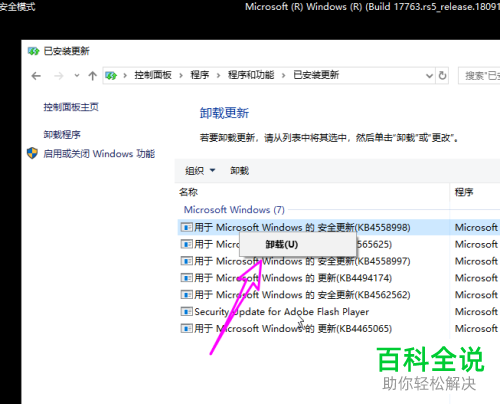
Task: Click the Back navigation arrow
Action: click(36, 76)
